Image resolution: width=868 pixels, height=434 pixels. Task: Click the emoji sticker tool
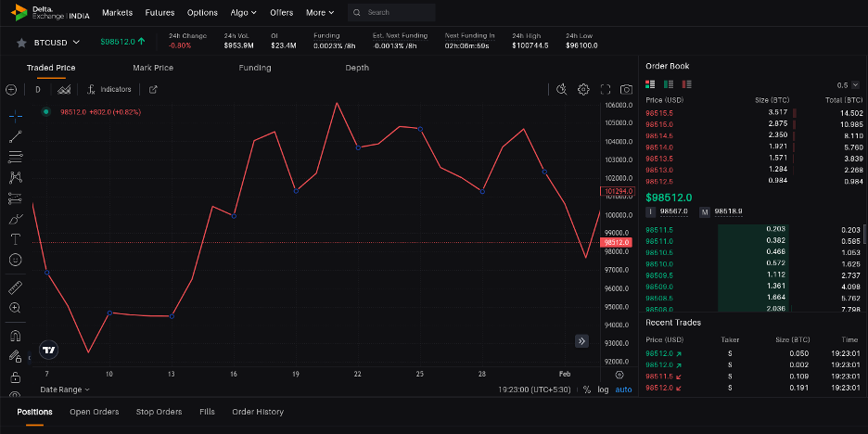click(x=15, y=260)
